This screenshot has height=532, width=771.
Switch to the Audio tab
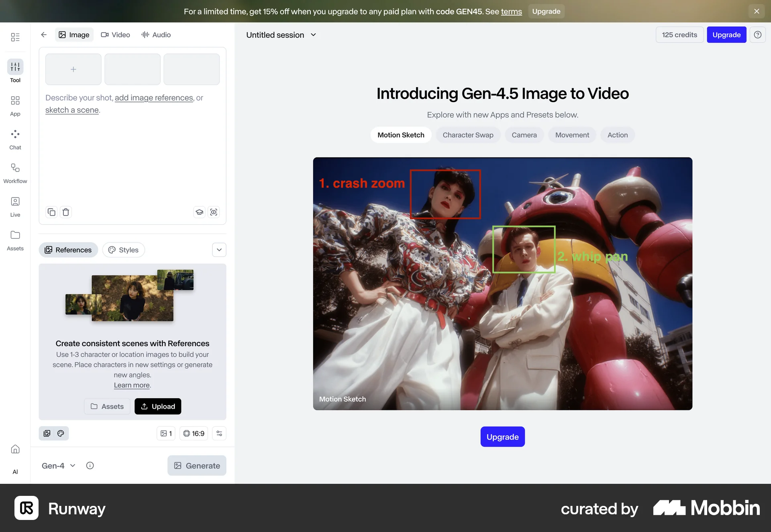[x=156, y=35]
